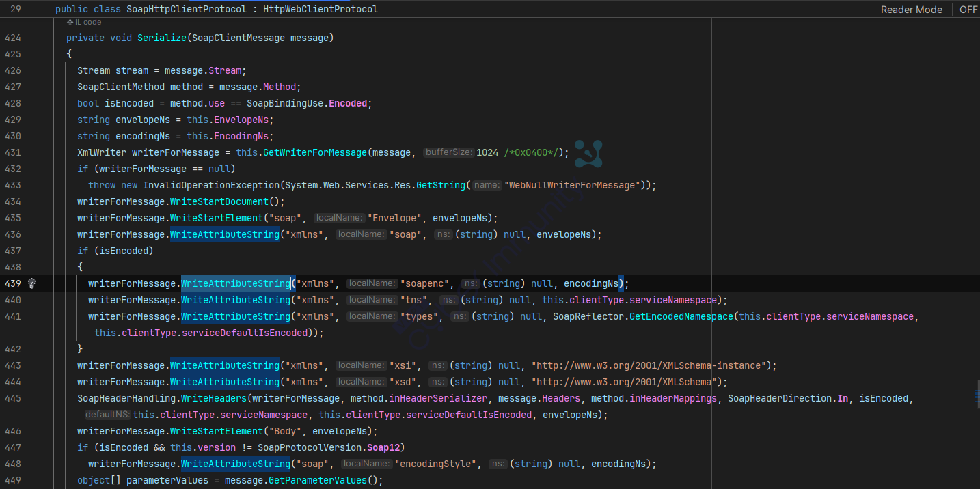Click the localName hint before "soapenc"
The width and height of the screenshot is (980, 489).
tap(372, 283)
